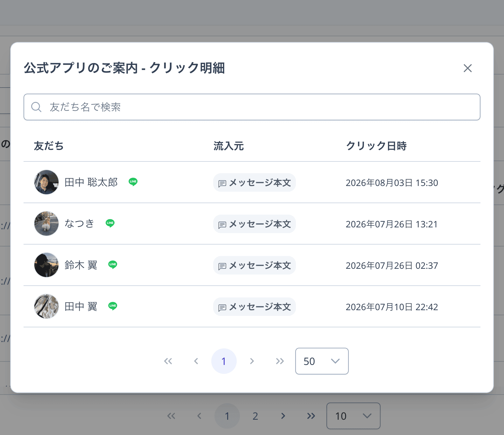Screen dimensions: 504x435
Task: Click メッセージ本文 badge in 鈴木 翼 row
Action: pos(255,265)
